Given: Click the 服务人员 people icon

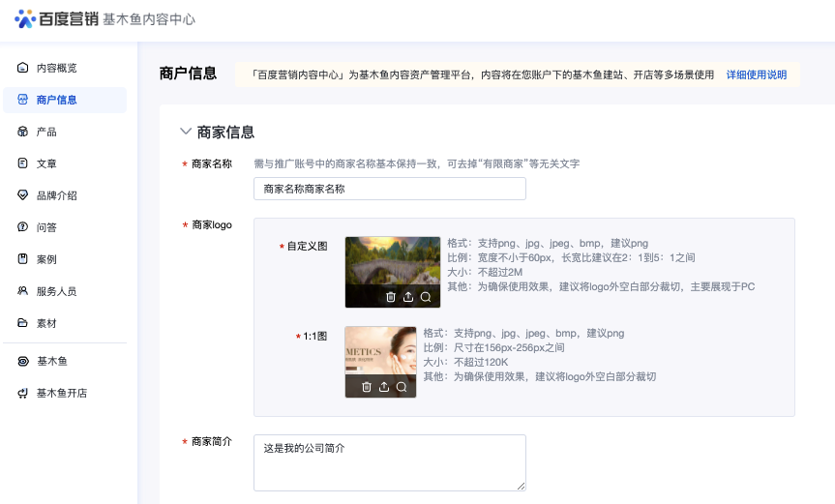Looking at the screenshot, I should [x=22, y=291].
